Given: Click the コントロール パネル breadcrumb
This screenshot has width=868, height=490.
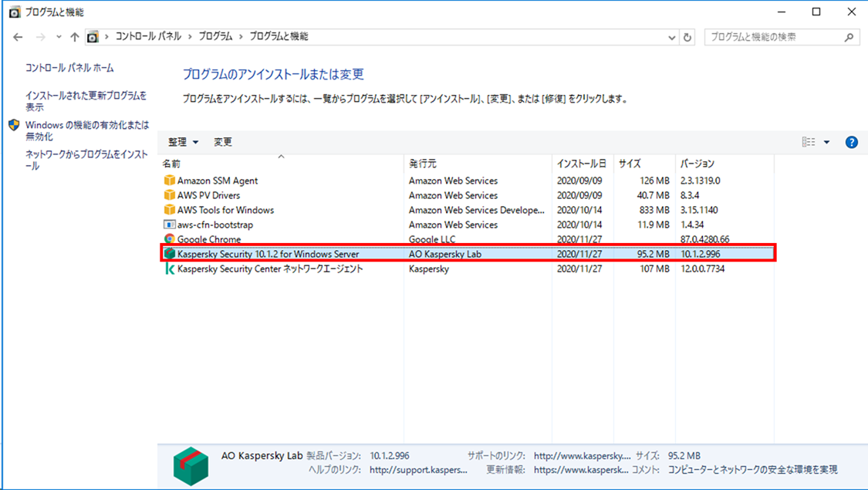Looking at the screenshot, I should [148, 36].
